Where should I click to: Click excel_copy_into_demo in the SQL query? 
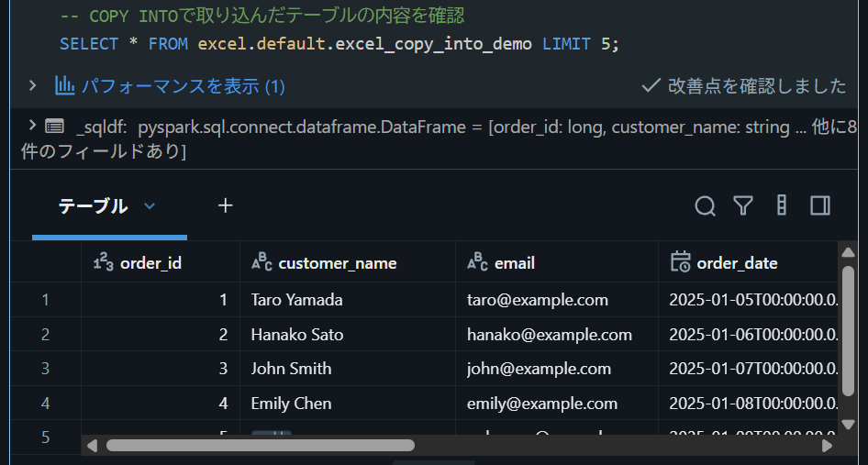tap(433, 44)
